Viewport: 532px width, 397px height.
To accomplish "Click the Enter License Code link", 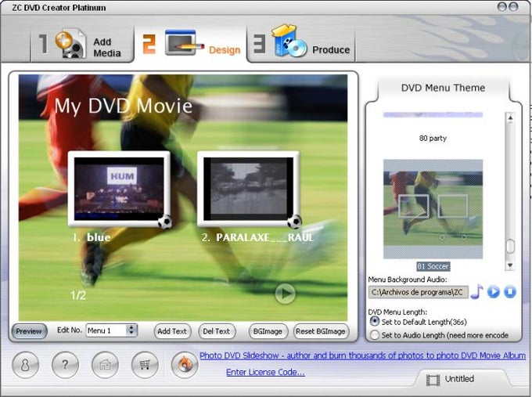I will [x=266, y=372].
